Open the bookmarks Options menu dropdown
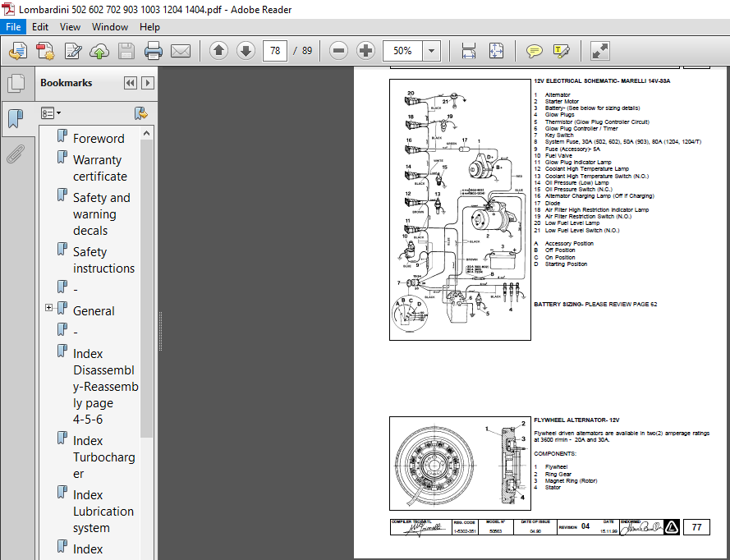 51,113
